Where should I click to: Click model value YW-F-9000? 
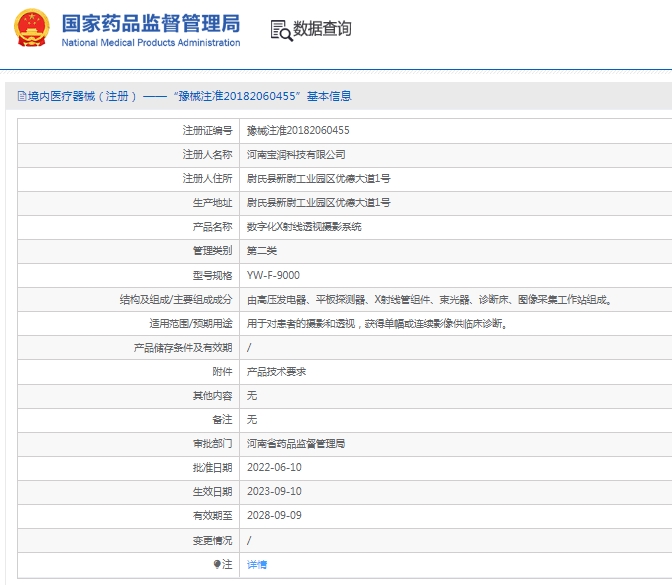coord(273,275)
